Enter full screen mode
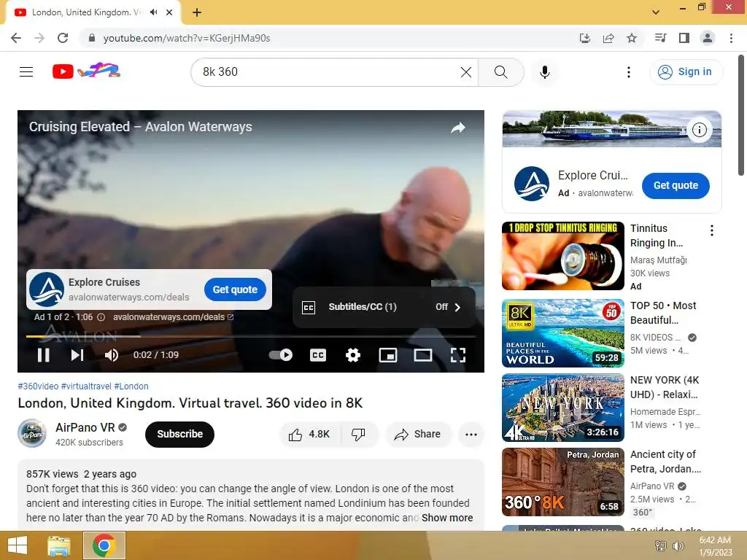747x560 pixels. (x=458, y=355)
